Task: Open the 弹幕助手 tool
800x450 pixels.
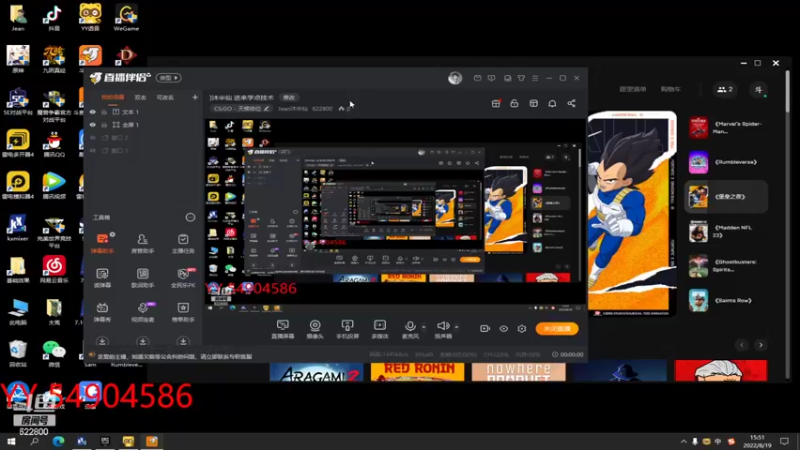Action: (102, 243)
